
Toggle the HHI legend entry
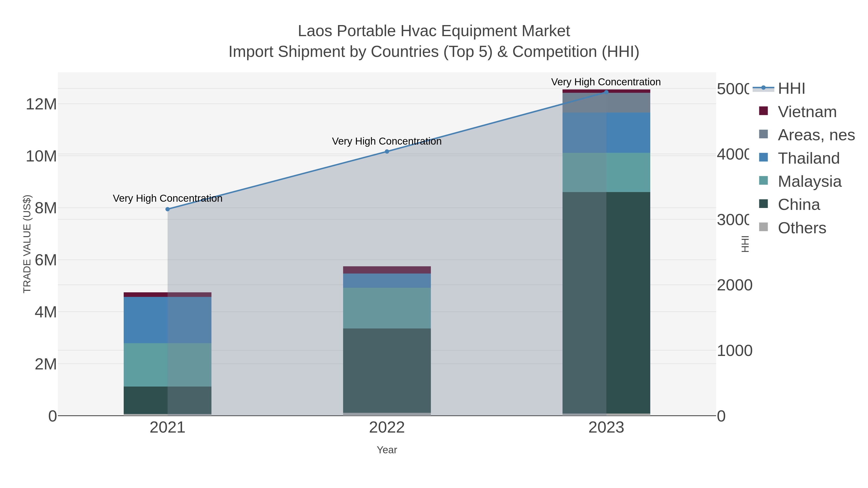click(779, 89)
